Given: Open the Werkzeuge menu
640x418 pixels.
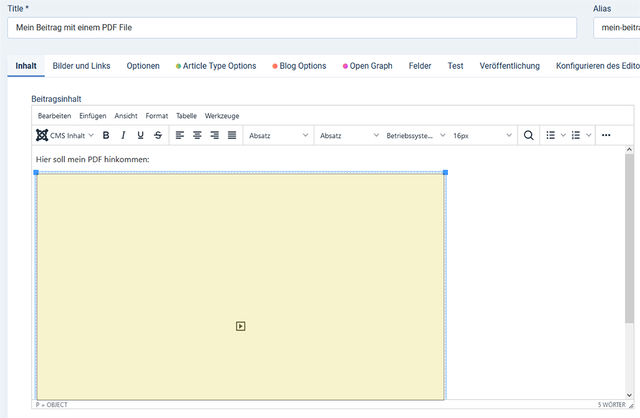Looking at the screenshot, I should tap(222, 116).
